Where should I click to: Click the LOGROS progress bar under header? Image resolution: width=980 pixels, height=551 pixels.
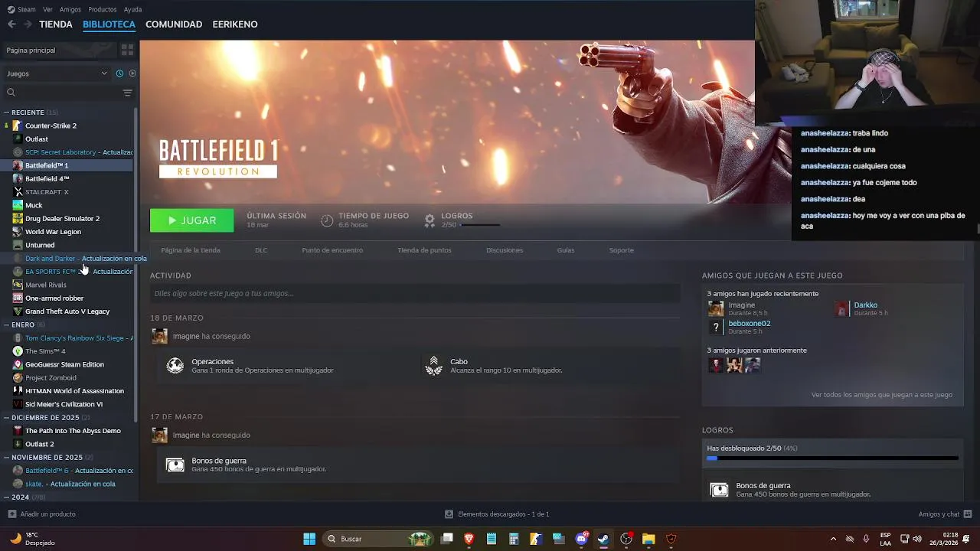(x=480, y=225)
